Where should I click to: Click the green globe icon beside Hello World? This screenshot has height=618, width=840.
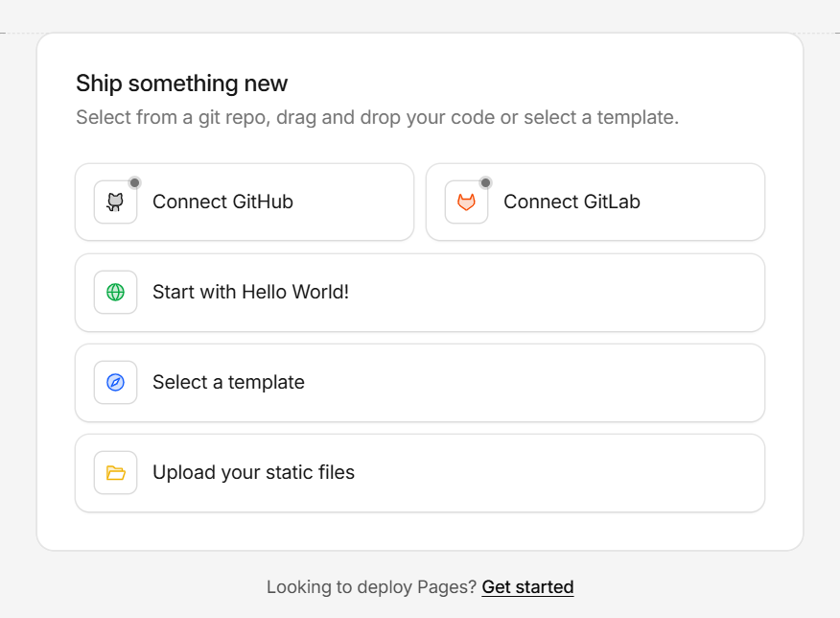[115, 292]
